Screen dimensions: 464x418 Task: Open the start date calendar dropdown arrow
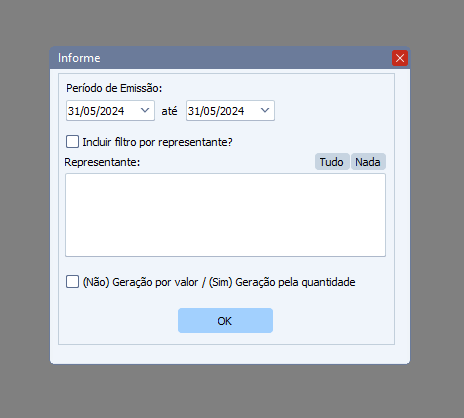145,110
